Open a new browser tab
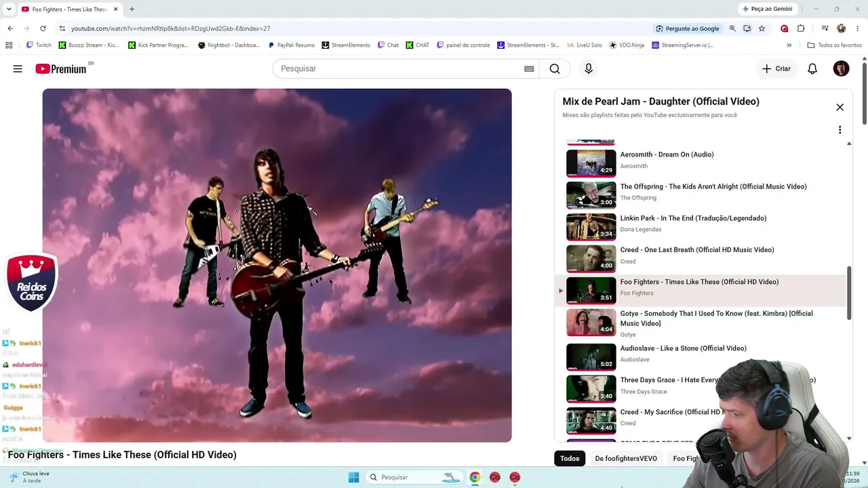 (132, 9)
